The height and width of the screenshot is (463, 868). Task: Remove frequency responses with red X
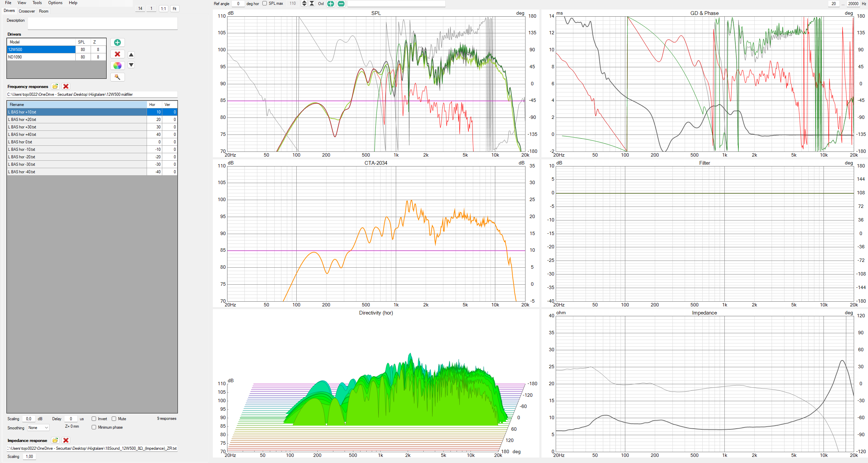tap(66, 87)
